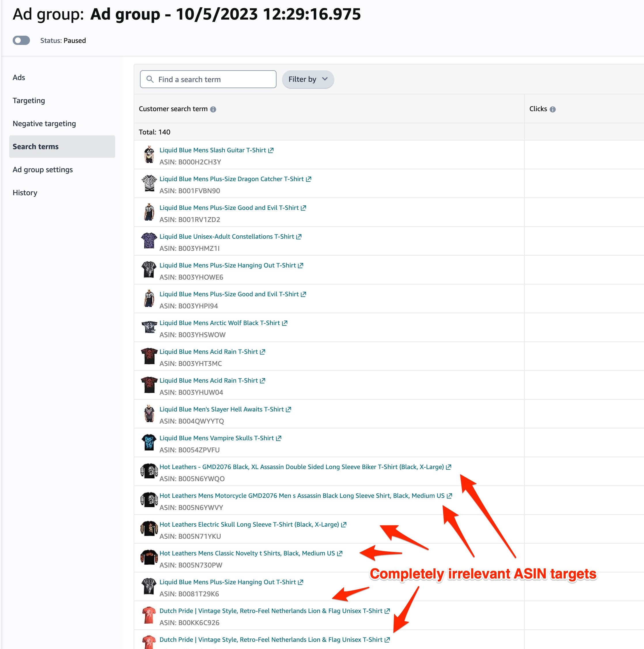This screenshot has width=644, height=649.
Task: Go to Targeting in sidebar
Action: (x=29, y=100)
